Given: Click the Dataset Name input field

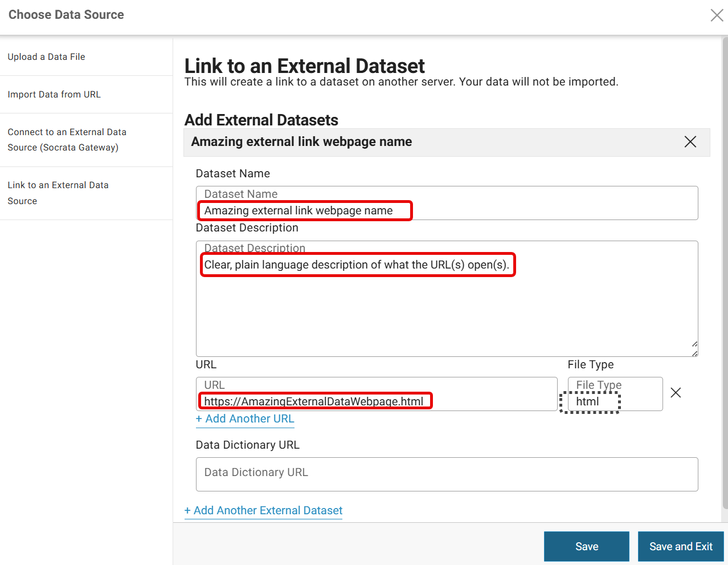Looking at the screenshot, I should (447, 210).
